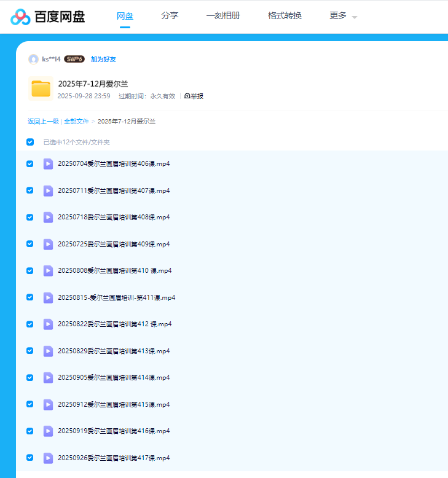Uncheck the checkbox for 20250718 第408课.mp4

coord(30,217)
